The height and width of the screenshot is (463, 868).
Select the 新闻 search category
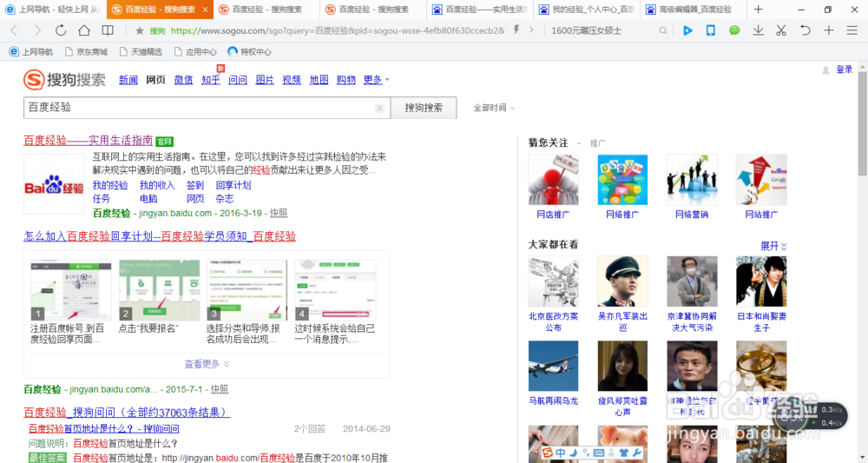coord(128,80)
